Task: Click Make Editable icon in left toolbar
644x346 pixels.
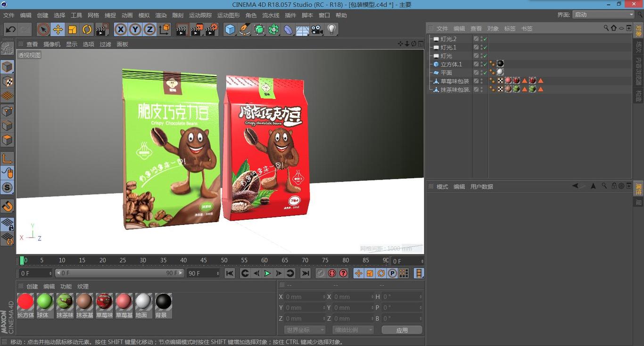Action: pos(7,49)
